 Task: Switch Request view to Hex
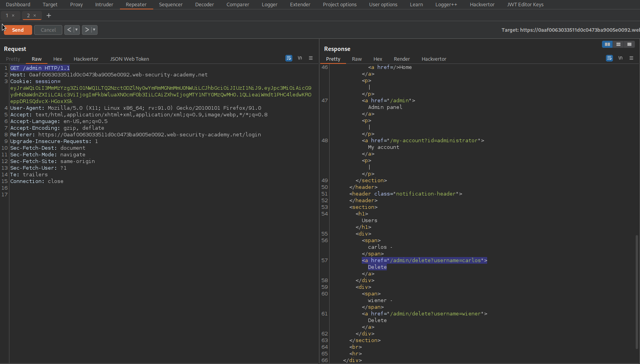[x=58, y=59]
